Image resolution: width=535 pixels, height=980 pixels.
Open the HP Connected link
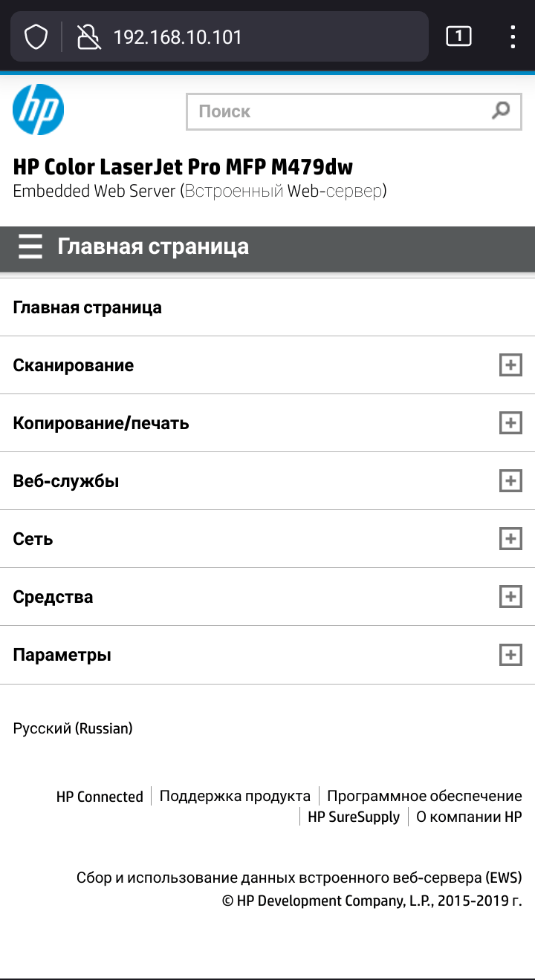point(100,797)
